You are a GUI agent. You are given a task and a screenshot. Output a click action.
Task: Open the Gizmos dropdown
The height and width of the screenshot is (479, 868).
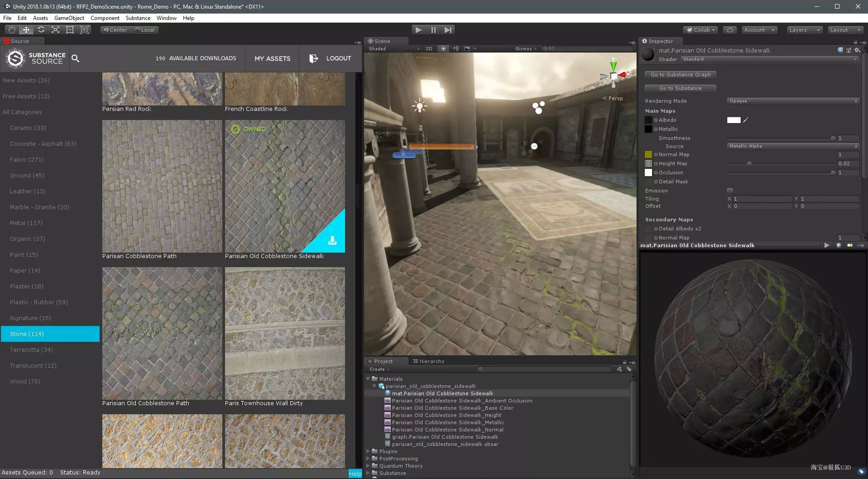tap(525, 48)
